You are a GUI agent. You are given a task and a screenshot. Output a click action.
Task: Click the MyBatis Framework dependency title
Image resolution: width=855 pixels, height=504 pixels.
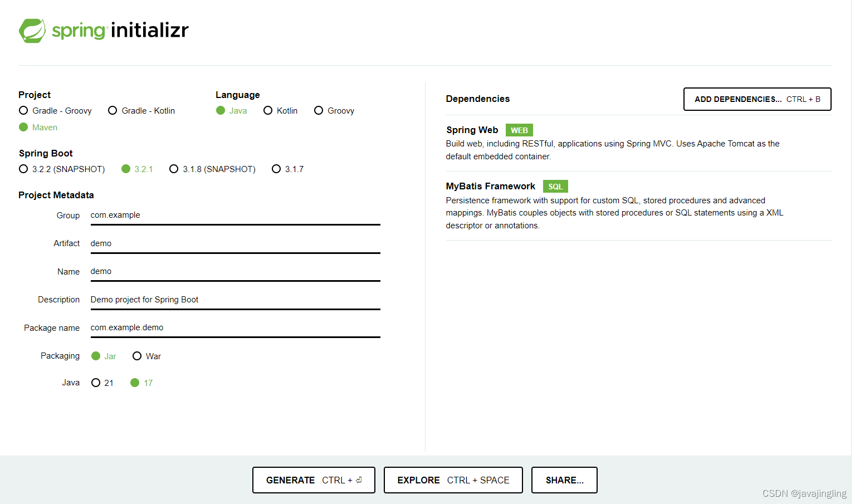(x=491, y=186)
